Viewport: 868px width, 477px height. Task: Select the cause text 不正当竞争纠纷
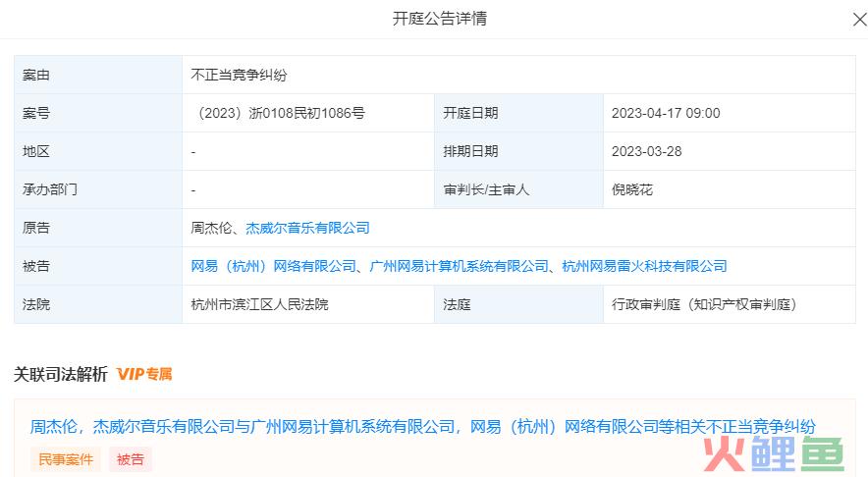point(240,75)
